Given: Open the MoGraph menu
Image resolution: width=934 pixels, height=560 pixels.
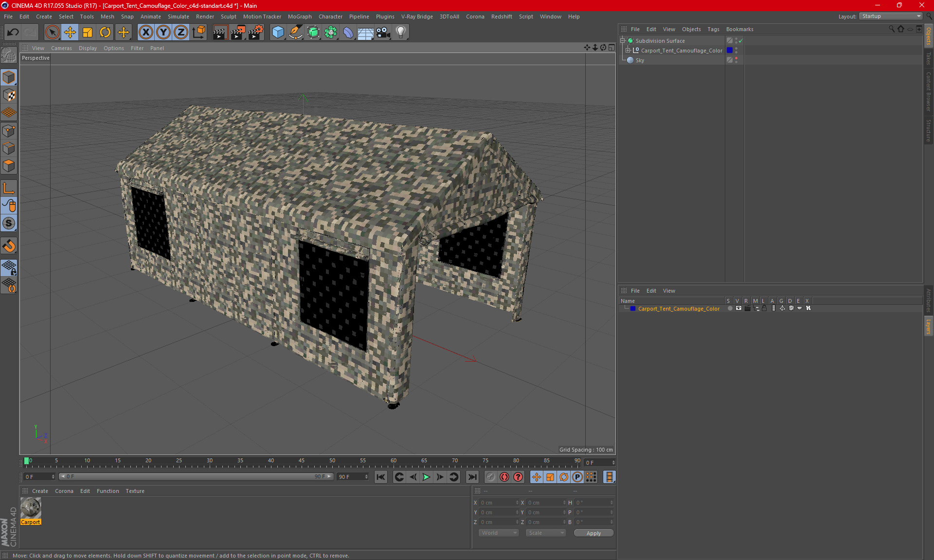Looking at the screenshot, I should pyautogui.click(x=300, y=17).
